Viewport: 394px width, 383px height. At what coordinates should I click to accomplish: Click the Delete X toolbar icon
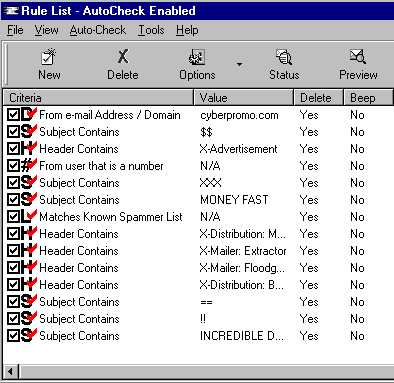point(123,56)
